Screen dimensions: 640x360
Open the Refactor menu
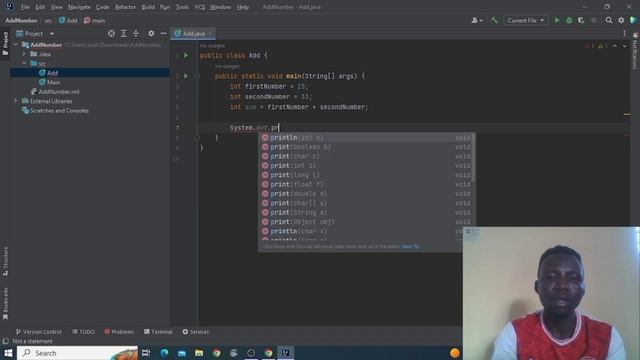tap(125, 7)
